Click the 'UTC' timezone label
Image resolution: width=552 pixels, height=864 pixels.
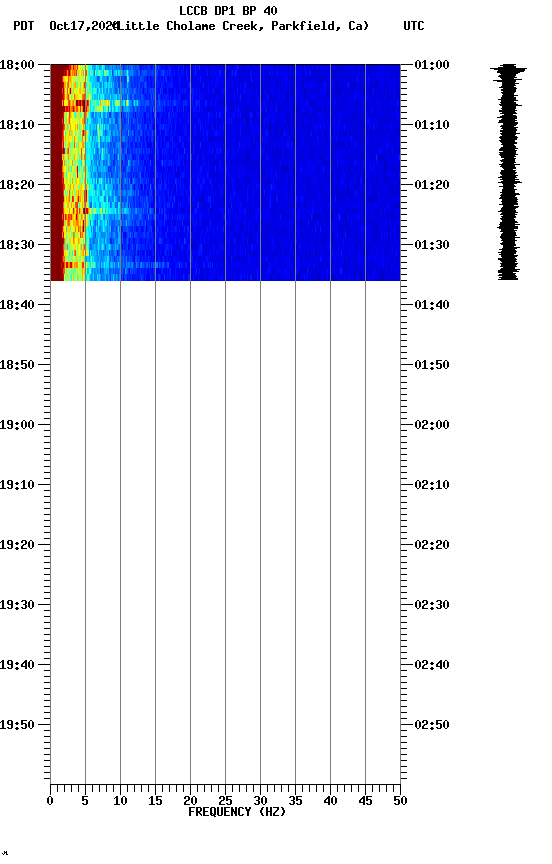pos(414,26)
